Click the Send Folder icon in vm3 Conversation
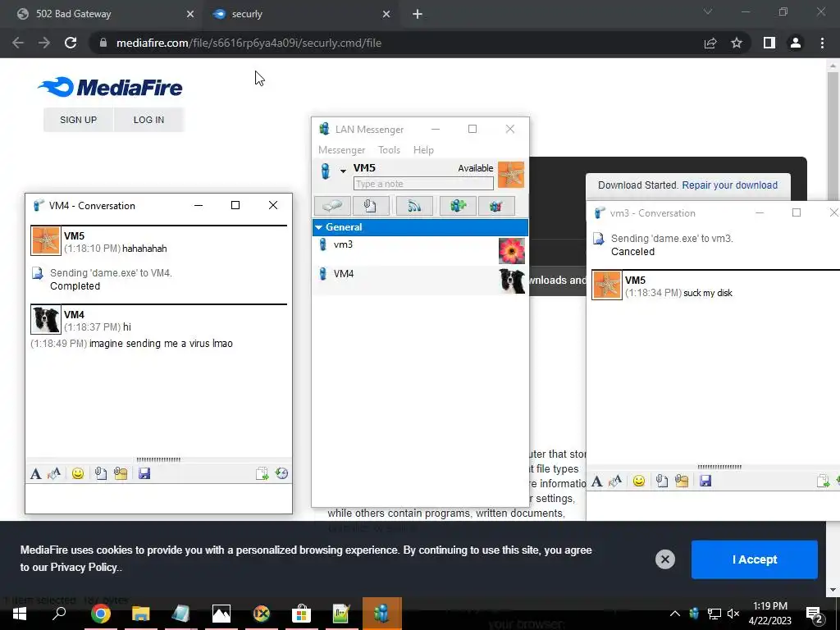 pyautogui.click(x=682, y=481)
